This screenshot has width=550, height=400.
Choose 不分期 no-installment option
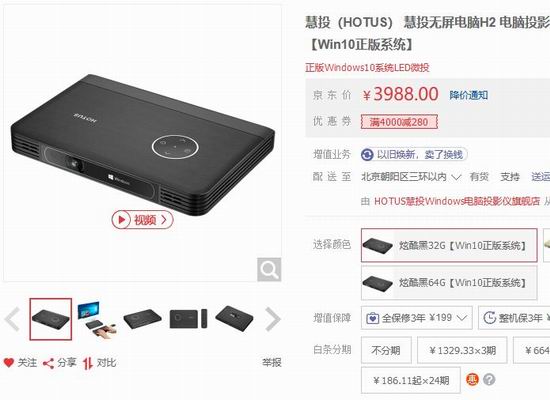[386, 350]
